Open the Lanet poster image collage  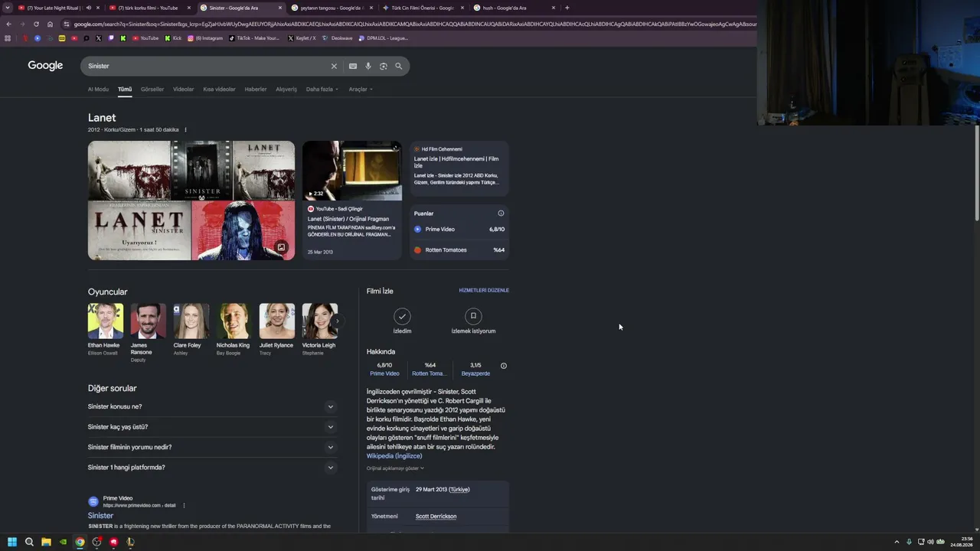[191, 201]
